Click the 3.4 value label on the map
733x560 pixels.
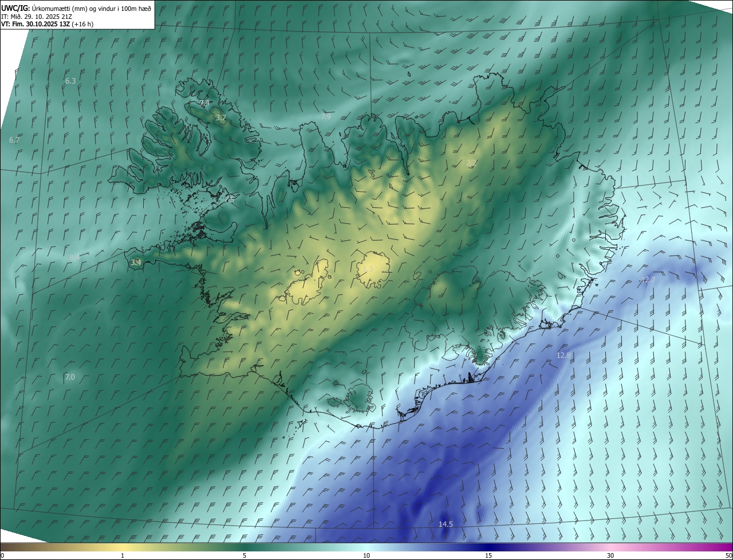(x=136, y=263)
